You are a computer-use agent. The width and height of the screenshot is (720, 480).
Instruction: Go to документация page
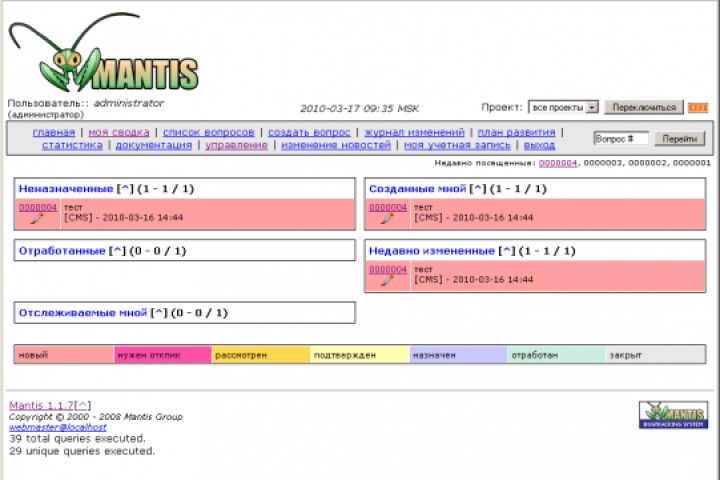click(x=153, y=145)
